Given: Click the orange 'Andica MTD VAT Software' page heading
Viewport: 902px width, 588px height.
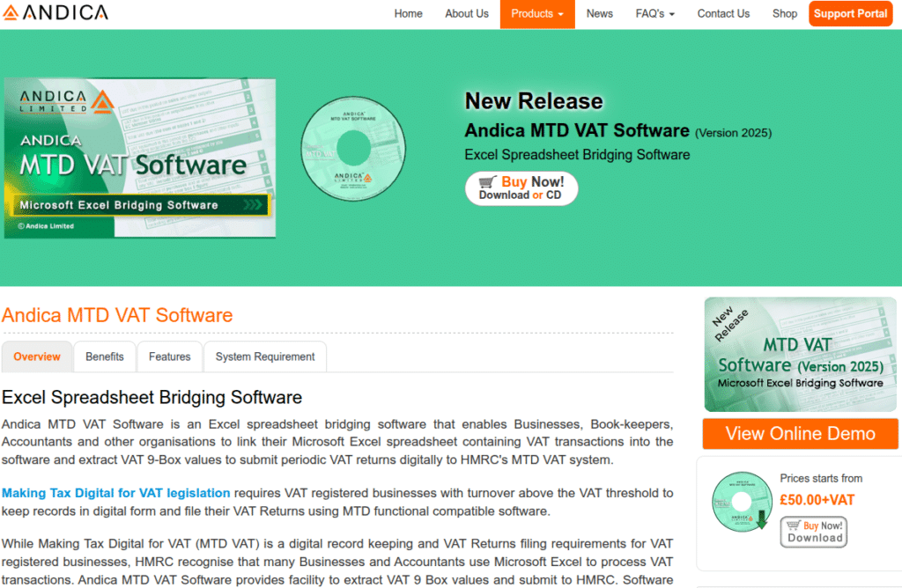Looking at the screenshot, I should 117,315.
